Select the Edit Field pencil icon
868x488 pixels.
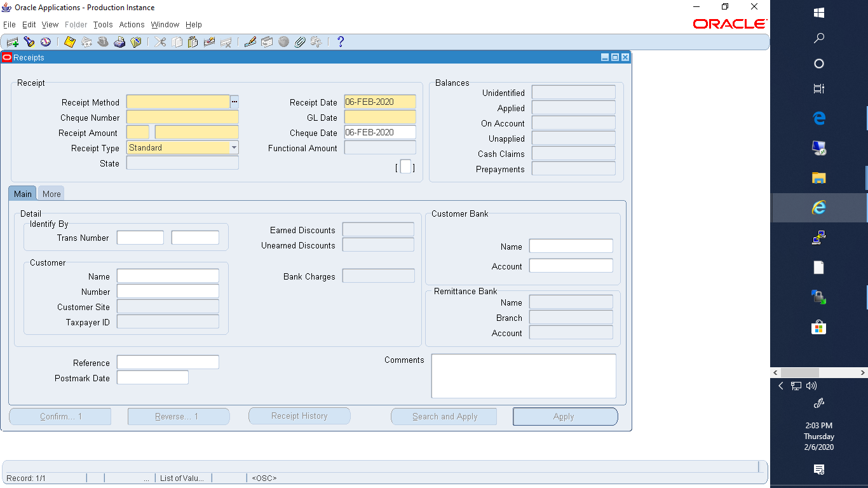(x=249, y=41)
